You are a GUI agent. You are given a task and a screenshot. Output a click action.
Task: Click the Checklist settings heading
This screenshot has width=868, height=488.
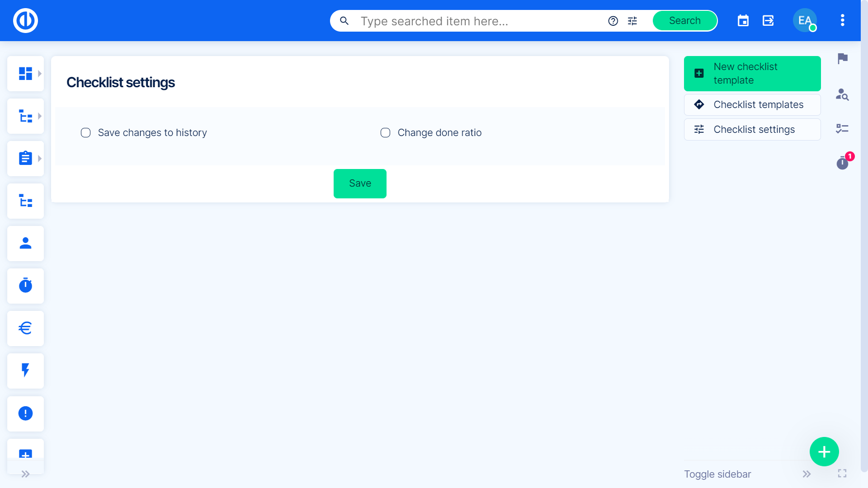point(121,83)
